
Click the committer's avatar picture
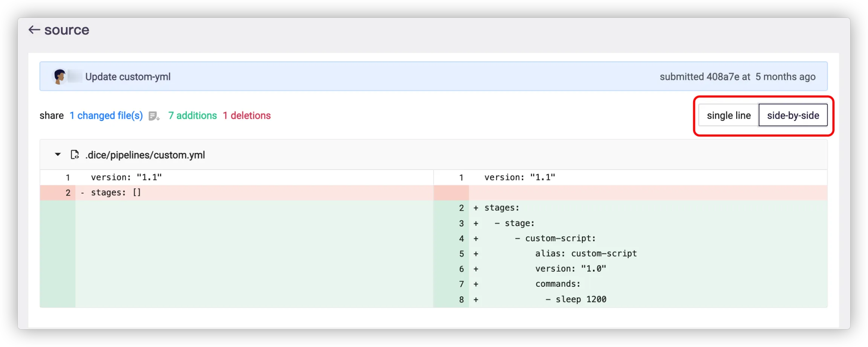click(60, 76)
